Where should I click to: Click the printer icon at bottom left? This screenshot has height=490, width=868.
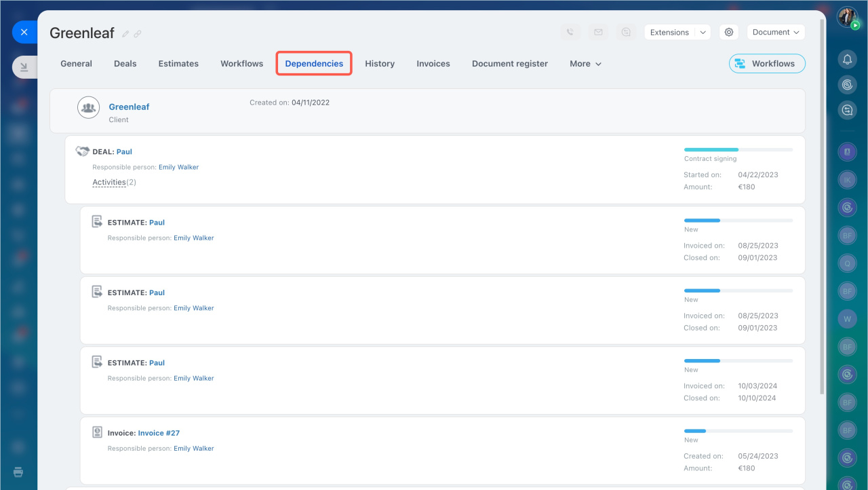[x=18, y=472]
